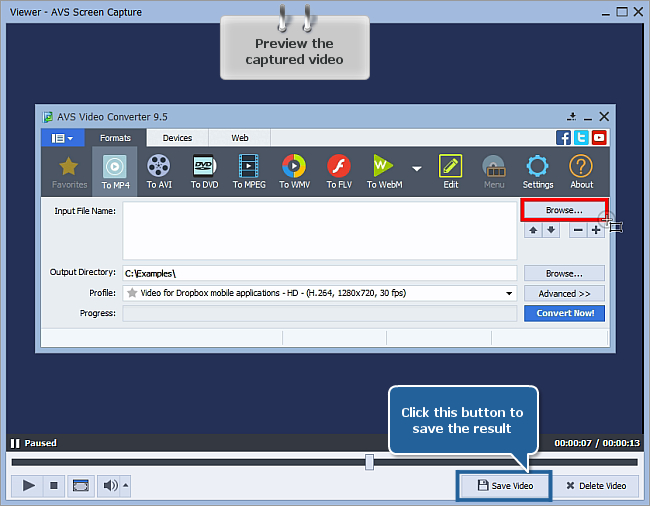650x506 pixels.
Task: Switch to the Devices tab
Action: pos(177,138)
